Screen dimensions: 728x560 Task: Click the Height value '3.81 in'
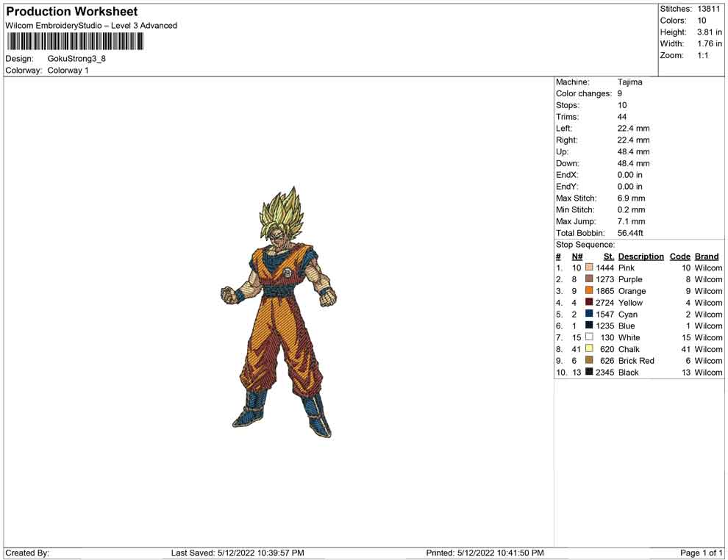(x=710, y=32)
